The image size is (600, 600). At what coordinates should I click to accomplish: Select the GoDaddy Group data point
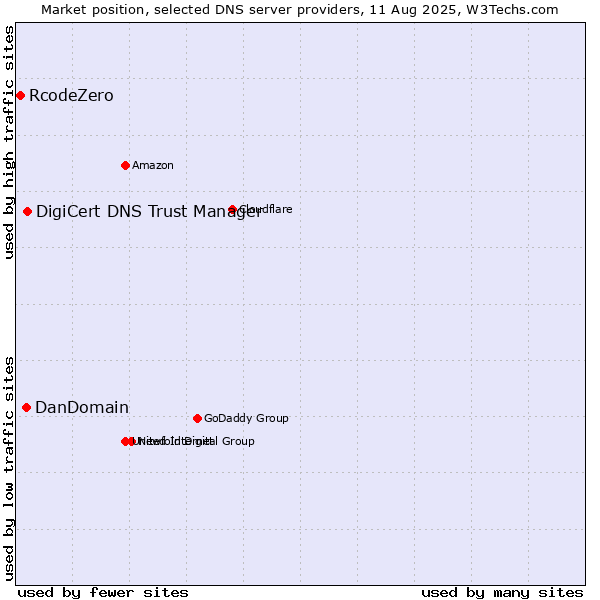coord(197,419)
